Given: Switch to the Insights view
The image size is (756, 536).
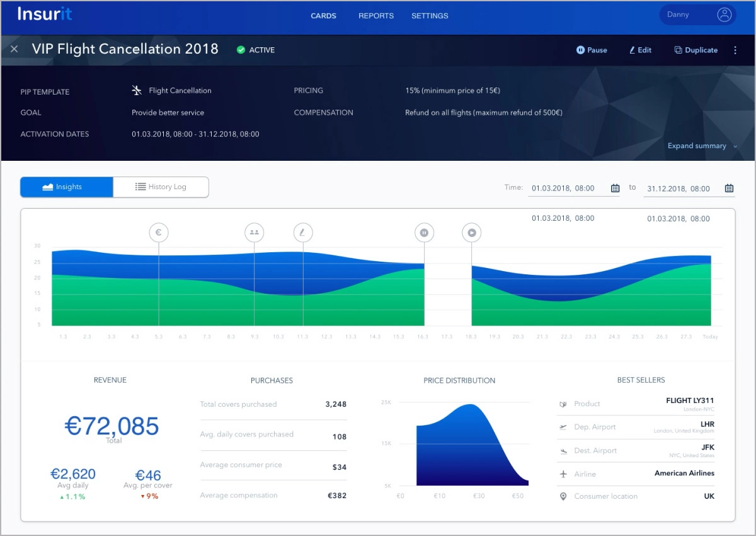Looking at the screenshot, I should tap(67, 187).
